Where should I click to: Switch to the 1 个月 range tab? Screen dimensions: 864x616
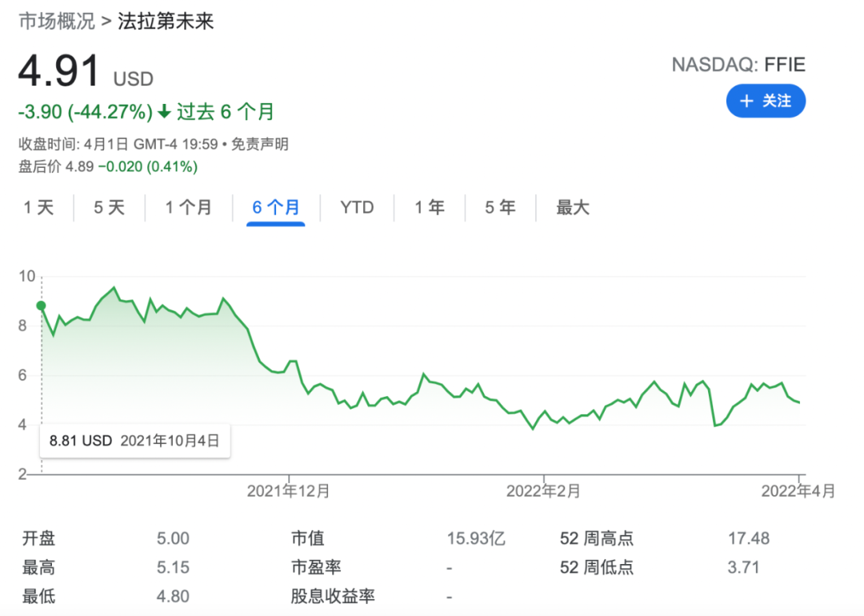pos(189,208)
